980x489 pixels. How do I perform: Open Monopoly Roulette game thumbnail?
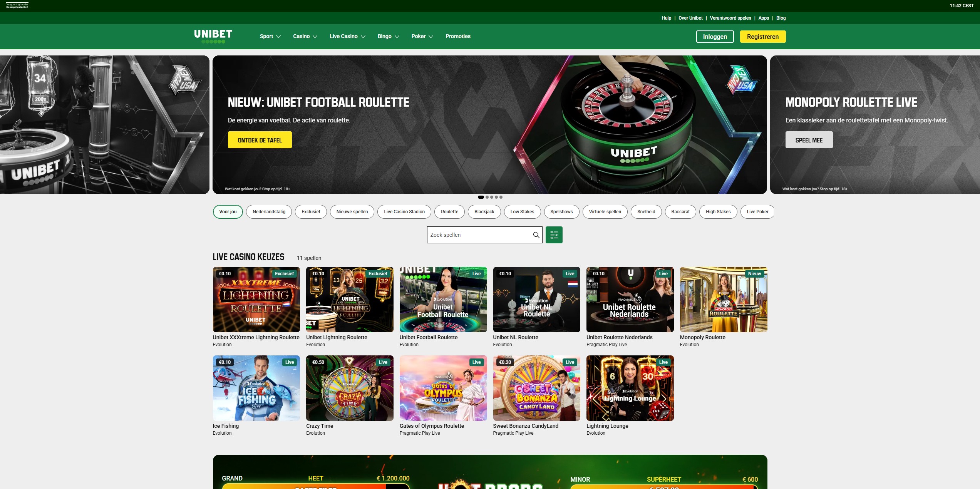724,300
